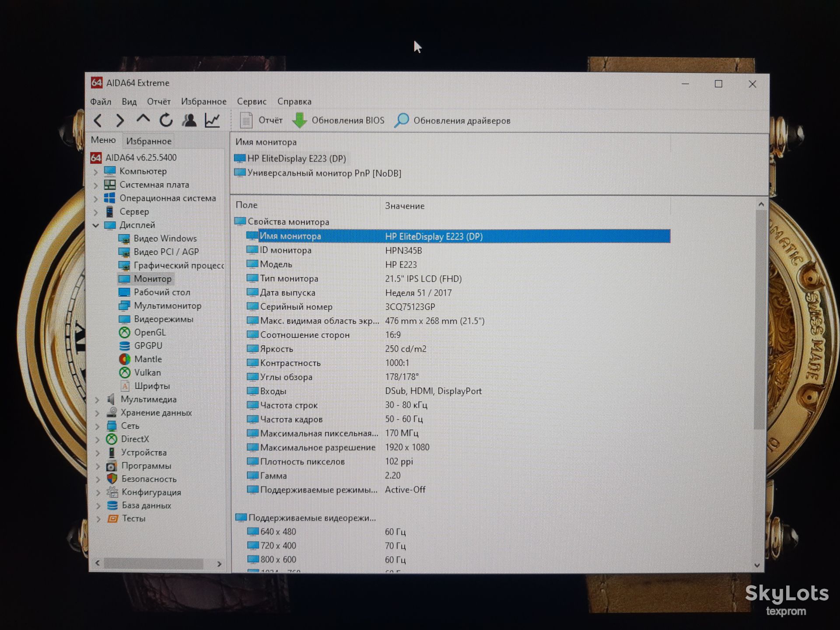Select Мультимонитор in the tree
840x630 pixels.
(168, 306)
